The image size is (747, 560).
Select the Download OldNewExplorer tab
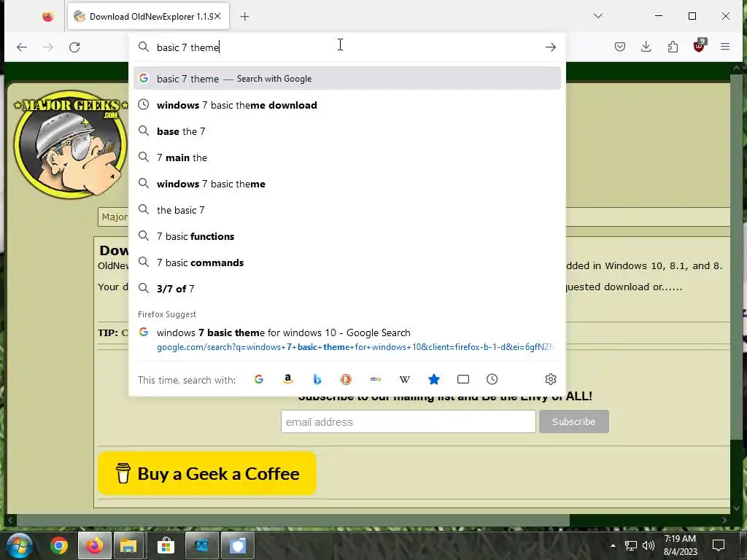(x=148, y=17)
